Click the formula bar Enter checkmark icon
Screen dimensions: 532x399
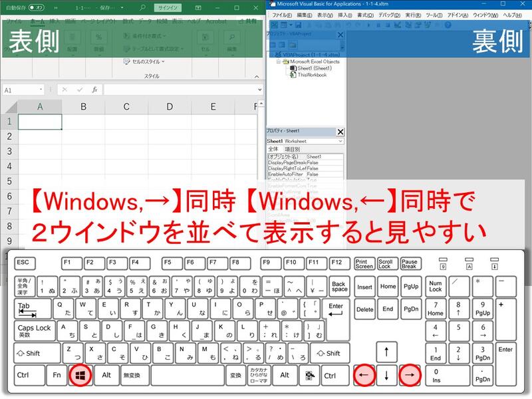coord(80,90)
